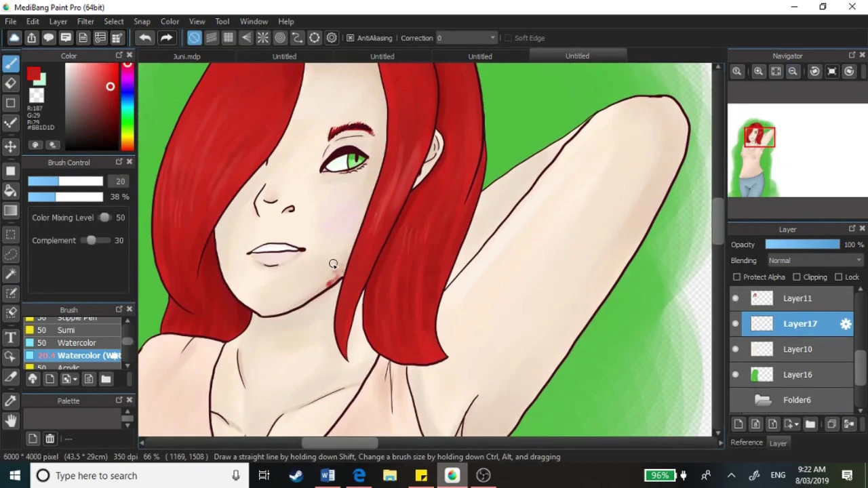Click the cloud save icon
This screenshot has height=488, width=868.
(x=14, y=38)
